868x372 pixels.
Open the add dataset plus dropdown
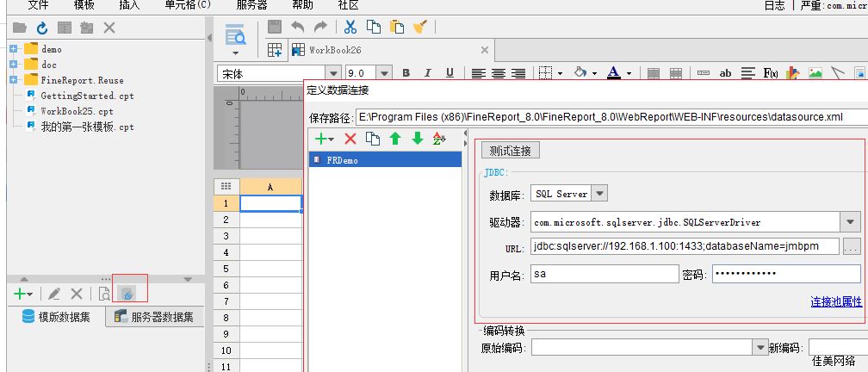tap(23, 294)
